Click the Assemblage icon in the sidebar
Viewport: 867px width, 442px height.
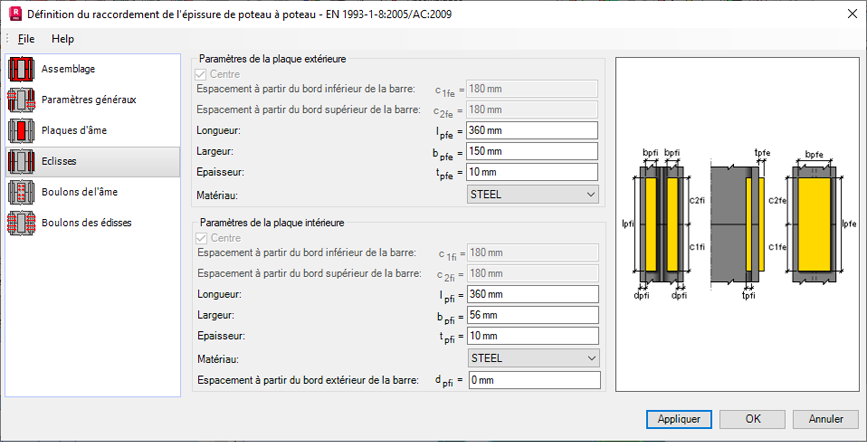click(21, 70)
